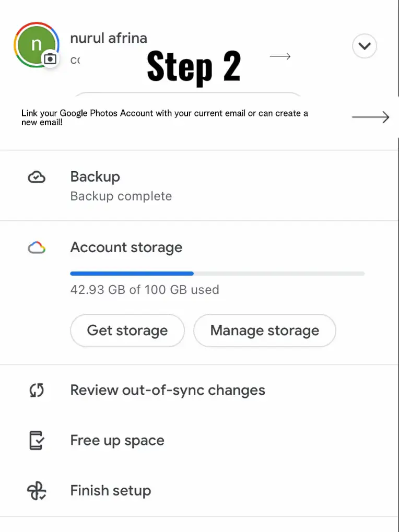The width and height of the screenshot is (399, 532).
Task: Click the long arrow beside the link instruction
Action: (x=370, y=117)
